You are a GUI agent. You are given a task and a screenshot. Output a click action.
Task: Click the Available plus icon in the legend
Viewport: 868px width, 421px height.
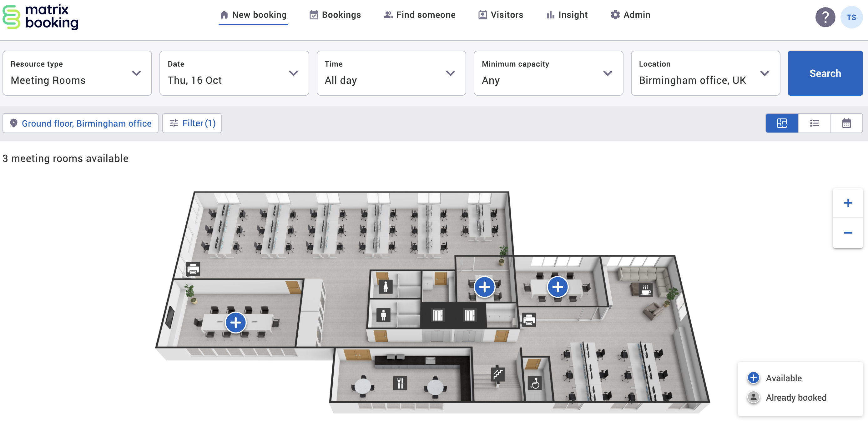pyautogui.click(x=754, y=378)
